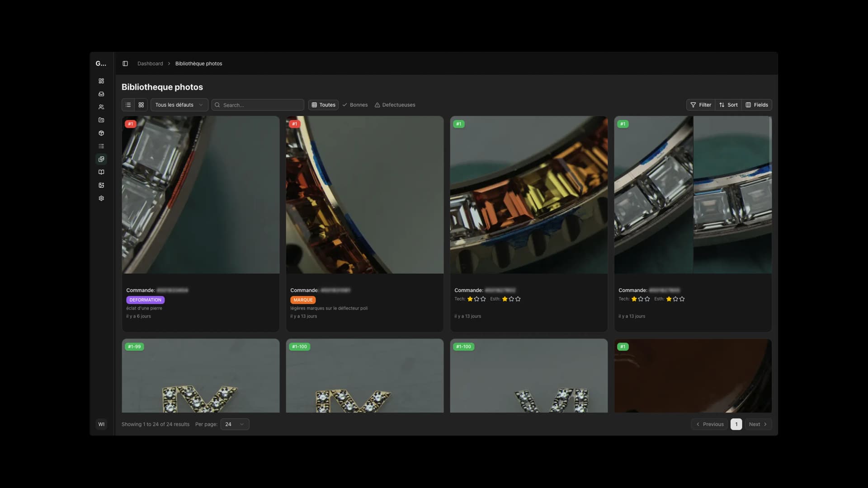Focus the Search input field
Viewport: 868px width, 488px height.
click(261, 105)
